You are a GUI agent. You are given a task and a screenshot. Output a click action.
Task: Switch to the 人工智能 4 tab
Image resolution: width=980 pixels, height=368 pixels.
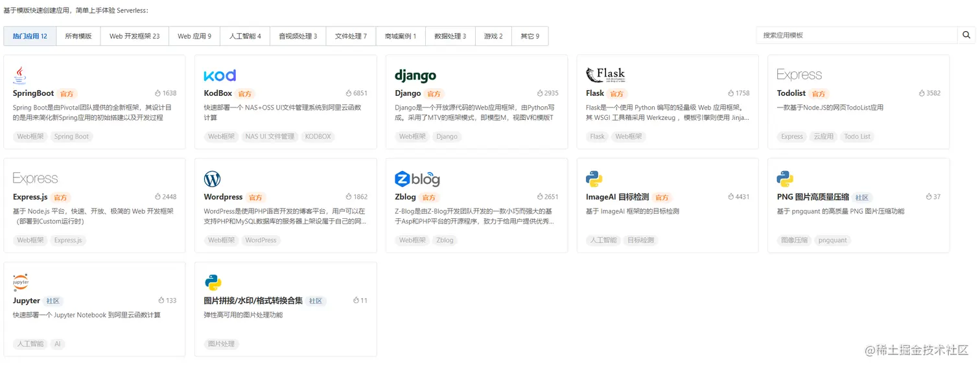point(245,36)
